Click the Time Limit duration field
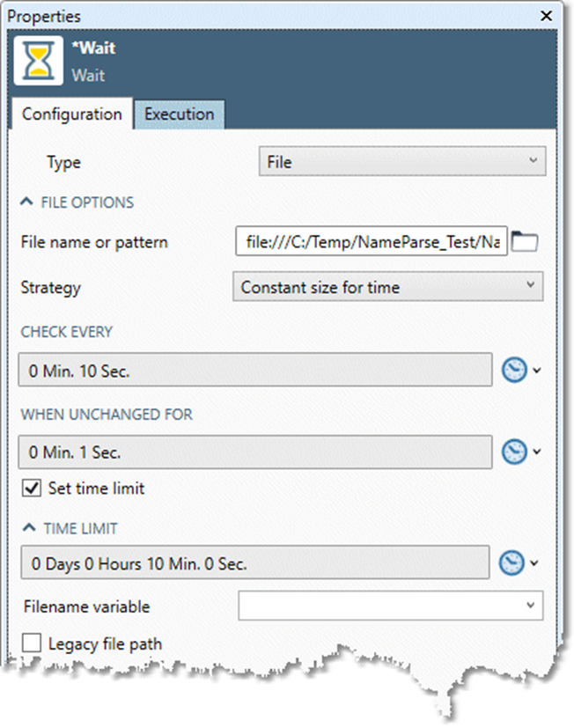Viewport: 574px width, 728px height. click(254, 563)
